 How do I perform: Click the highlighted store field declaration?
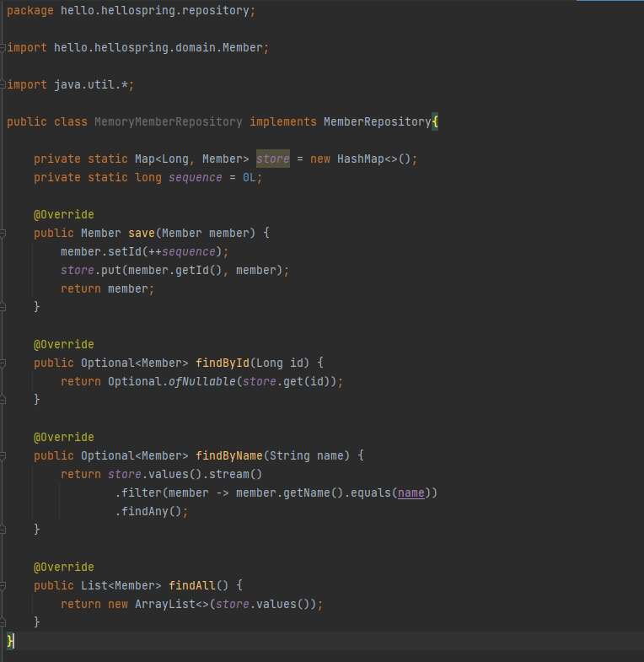click(273, 159)
